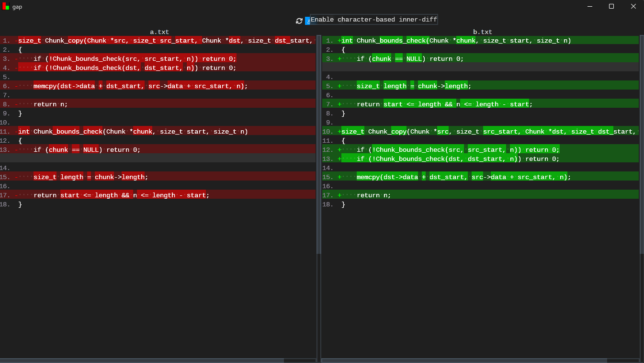This screenshot has height=363, width=644.
Task: Minimize the gap window
Action: pyautogui.click(x=590, y=6)
